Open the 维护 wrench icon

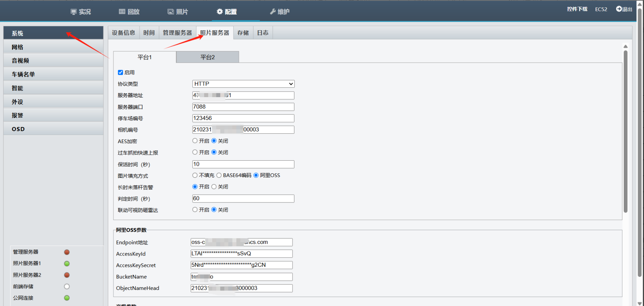(x=273, y=12)
